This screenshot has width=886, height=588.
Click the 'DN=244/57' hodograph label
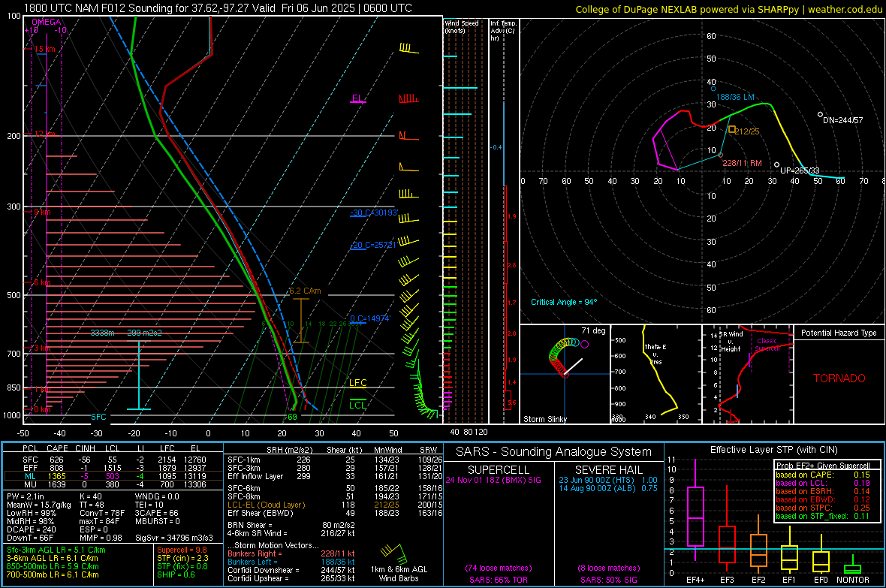(x=842, y=120)
